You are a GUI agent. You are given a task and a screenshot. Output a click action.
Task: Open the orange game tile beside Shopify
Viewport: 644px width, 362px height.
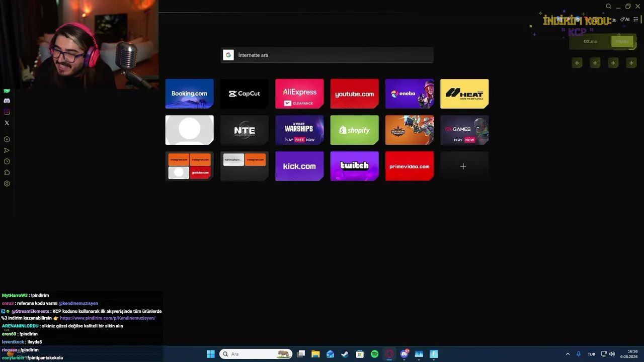click(410, 130)
